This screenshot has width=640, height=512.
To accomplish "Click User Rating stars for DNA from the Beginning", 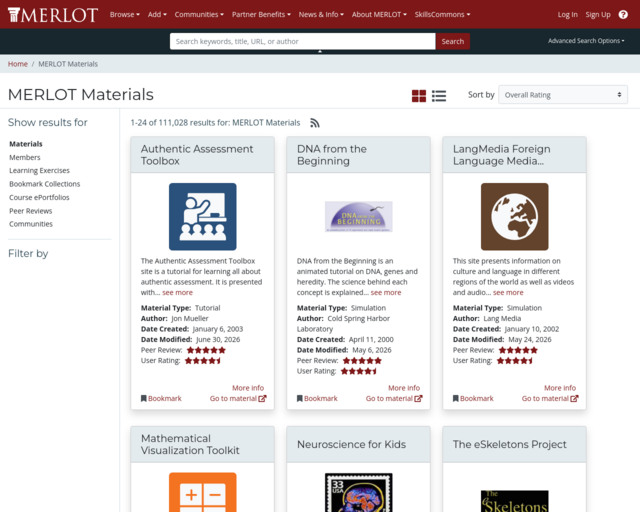I will [359, 372].
